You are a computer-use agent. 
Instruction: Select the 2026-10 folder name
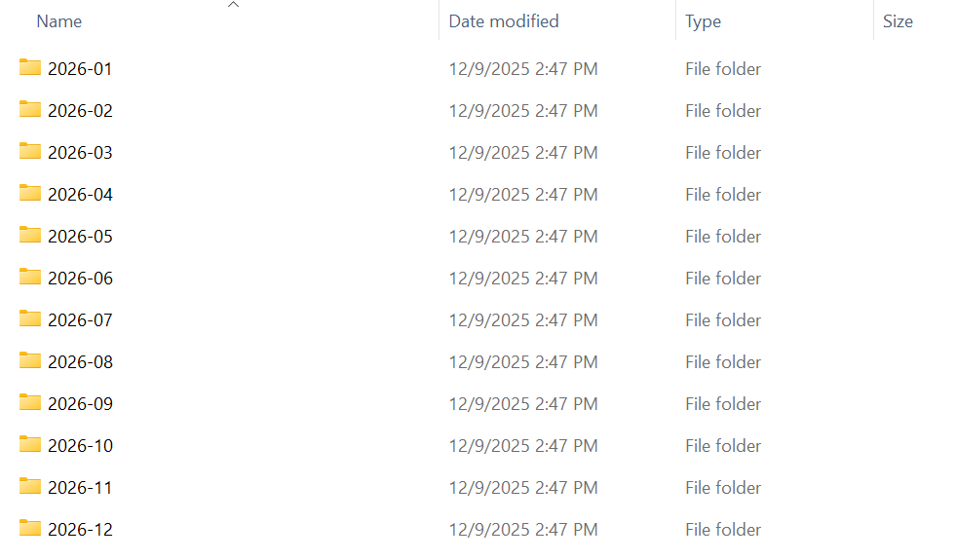(80, 446)
